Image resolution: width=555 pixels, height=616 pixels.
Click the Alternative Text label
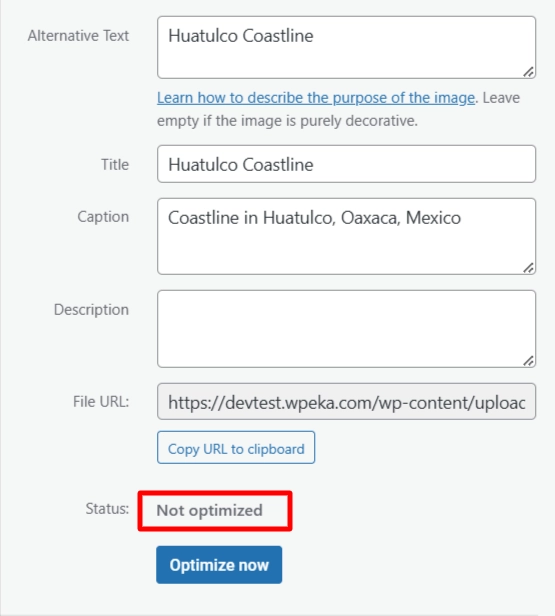(x=78, y=36)
